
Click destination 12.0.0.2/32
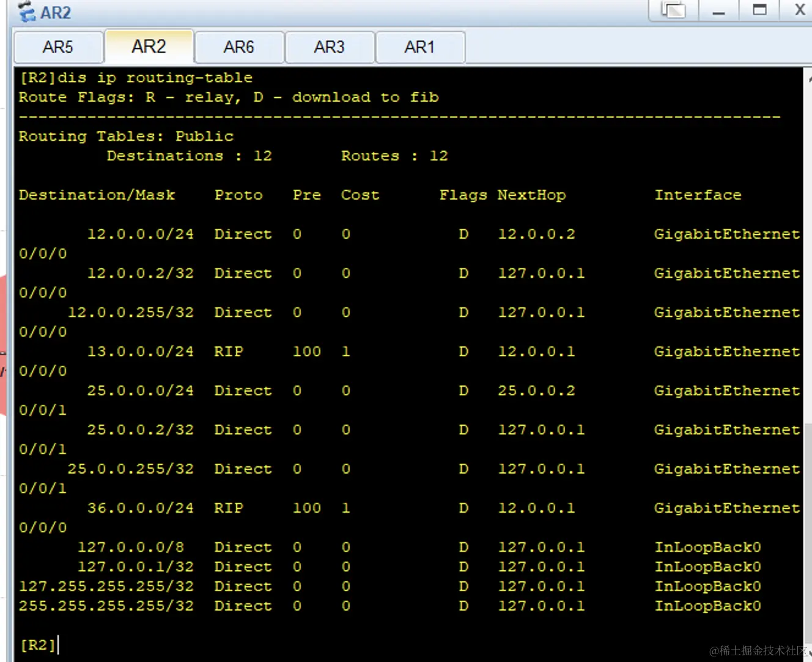tap(141, 273)
